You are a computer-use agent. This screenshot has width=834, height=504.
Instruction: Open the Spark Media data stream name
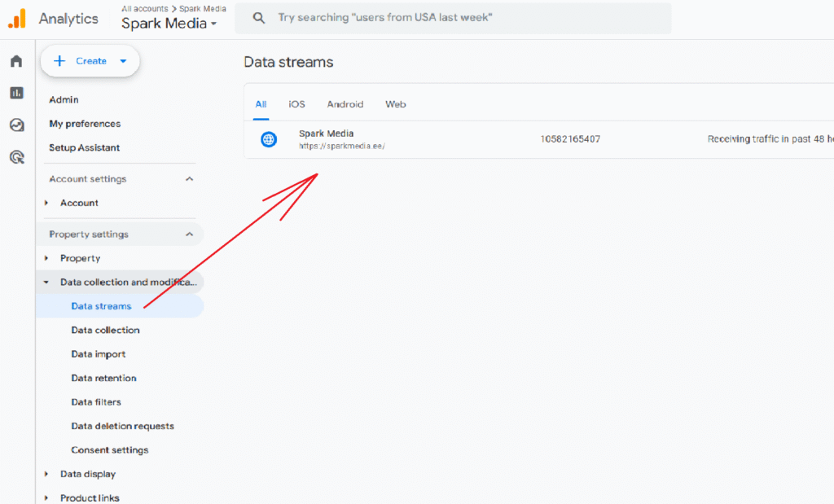(x=326, y=134)
